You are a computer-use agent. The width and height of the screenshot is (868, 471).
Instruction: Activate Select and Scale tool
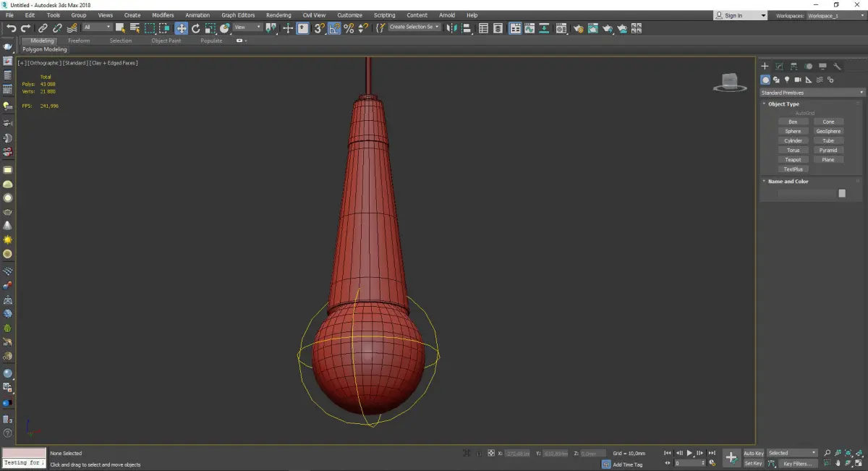point(210,28)
